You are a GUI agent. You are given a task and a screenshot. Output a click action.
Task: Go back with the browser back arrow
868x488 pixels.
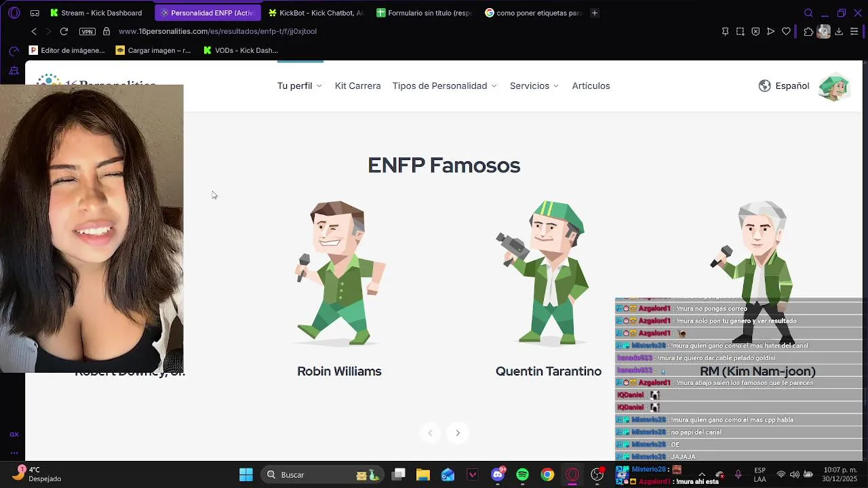pyautogui.click(x=34, y=31)
